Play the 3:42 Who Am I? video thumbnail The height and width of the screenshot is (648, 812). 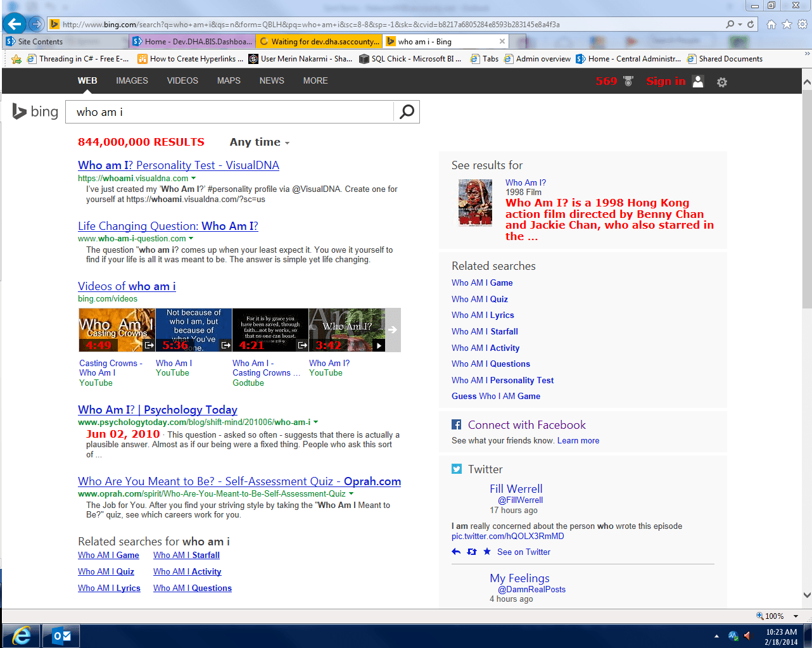coord(346,330)
